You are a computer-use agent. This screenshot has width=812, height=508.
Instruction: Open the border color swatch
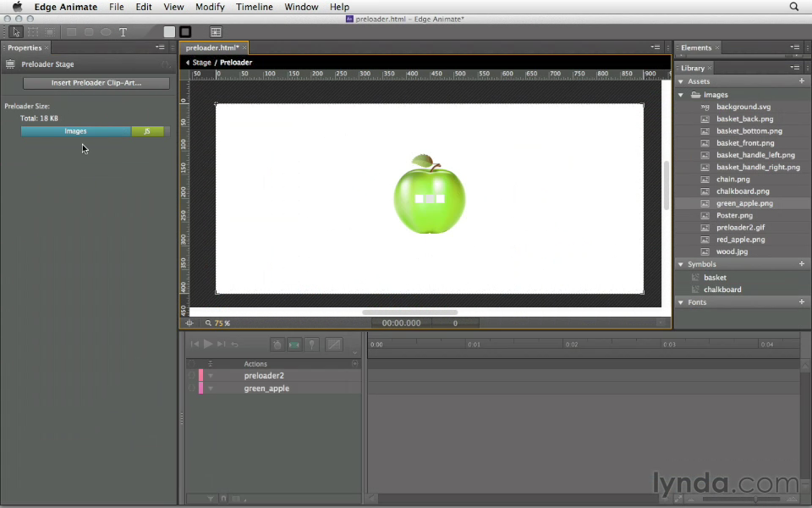(185, 32)
